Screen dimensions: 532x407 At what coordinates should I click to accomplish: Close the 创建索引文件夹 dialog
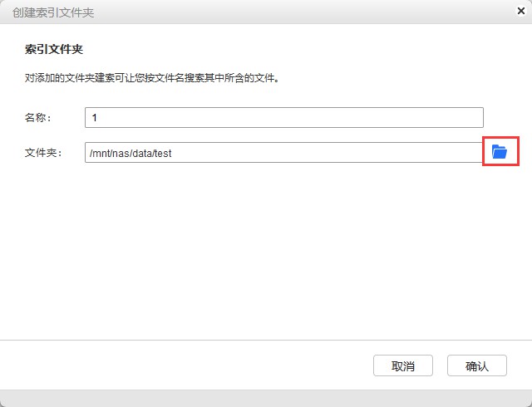tap(520, 12)
